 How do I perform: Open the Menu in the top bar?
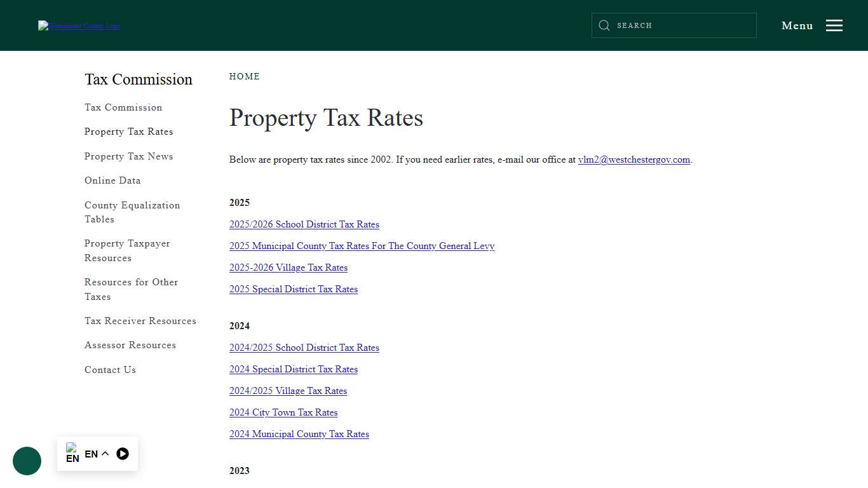pyautogui.click(x=797, y=25)
